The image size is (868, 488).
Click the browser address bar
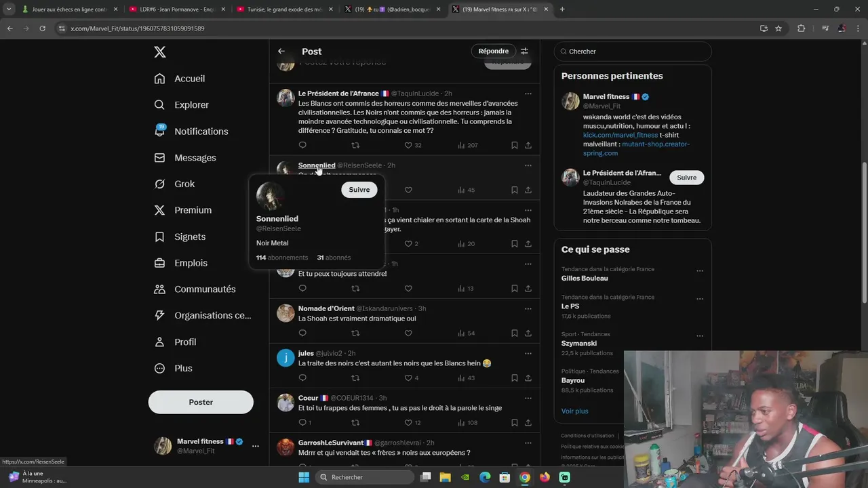coord(407,28)
